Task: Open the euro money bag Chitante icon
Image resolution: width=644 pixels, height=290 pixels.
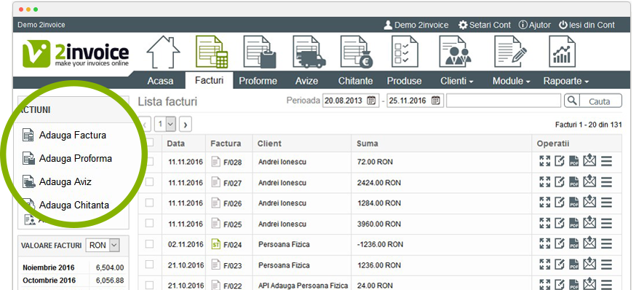Action: coord(357,52)
